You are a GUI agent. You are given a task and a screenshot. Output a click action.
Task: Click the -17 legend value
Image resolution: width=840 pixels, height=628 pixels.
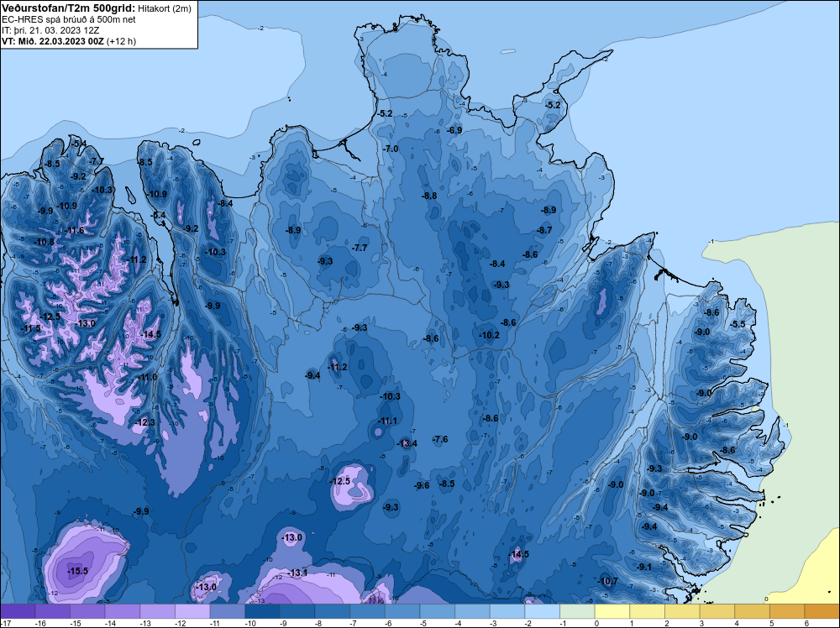pyautogui.click(x=5, y=623)
